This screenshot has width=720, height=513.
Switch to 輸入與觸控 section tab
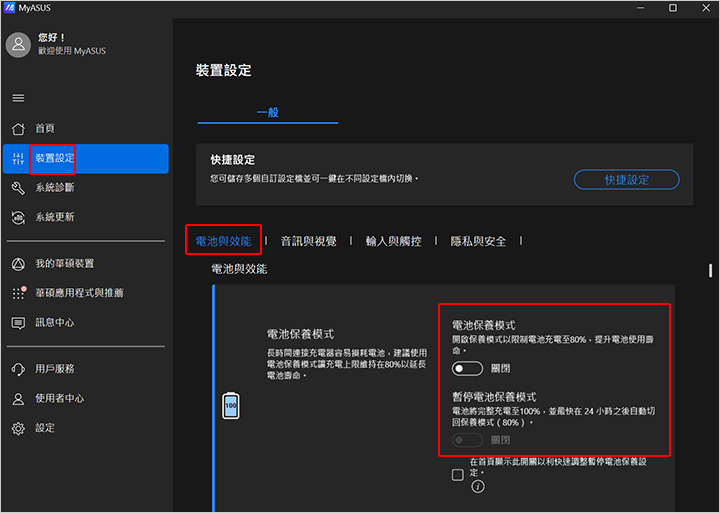[394, 241]
